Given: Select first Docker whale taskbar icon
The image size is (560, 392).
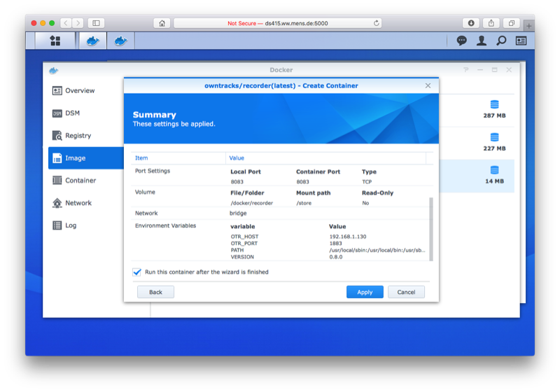Looking at the screenshot, I should point(92,41).
